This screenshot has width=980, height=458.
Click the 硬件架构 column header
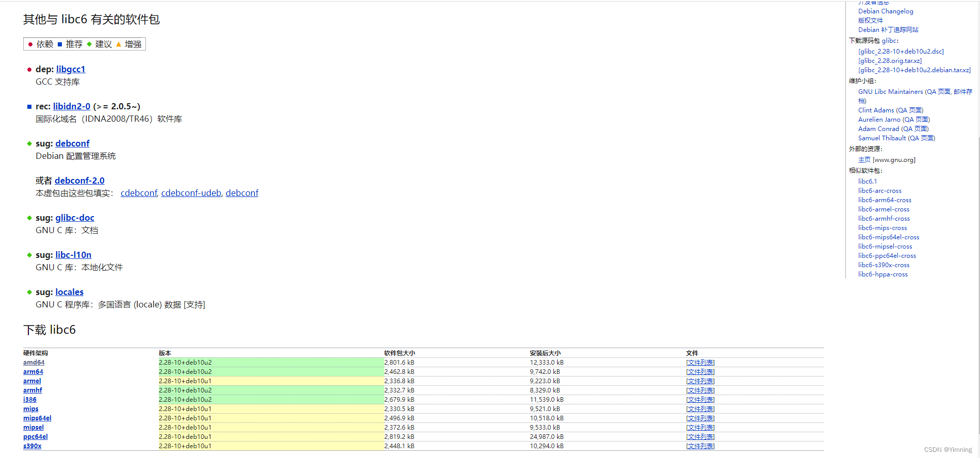click(36, 353)
